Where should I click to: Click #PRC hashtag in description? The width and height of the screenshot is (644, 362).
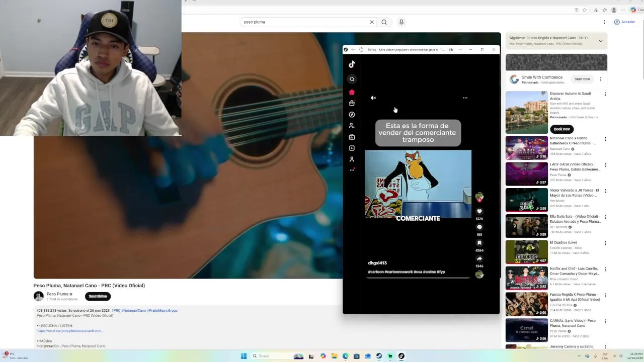click(x=116, y=311)
